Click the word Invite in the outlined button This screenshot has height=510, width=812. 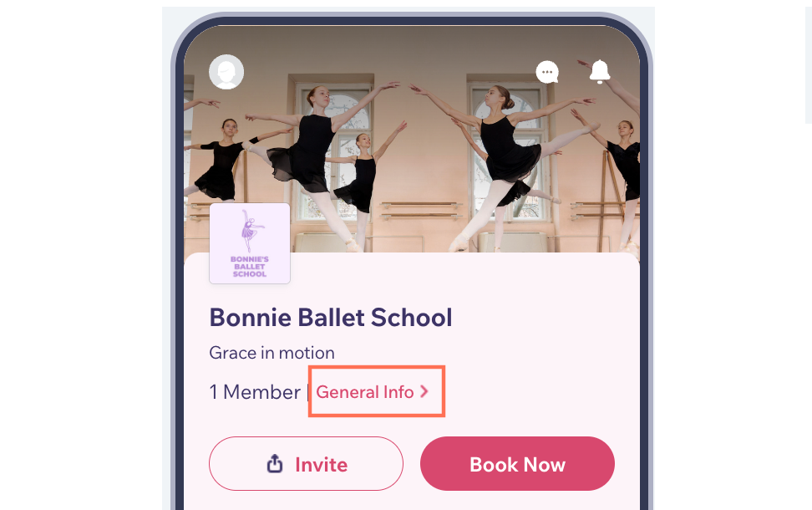[321, 464]
